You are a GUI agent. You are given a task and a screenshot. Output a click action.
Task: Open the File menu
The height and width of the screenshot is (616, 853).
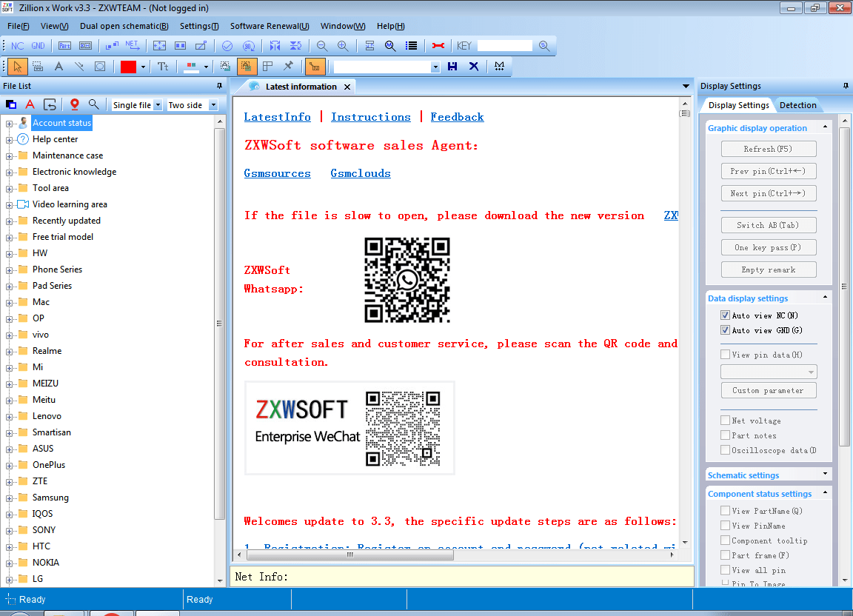click(x=18, y=26)
